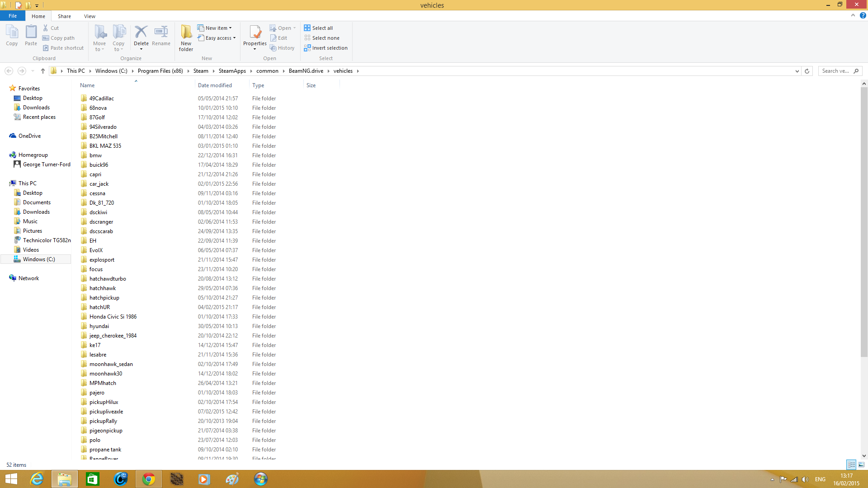Open the Move to folder menu
This screenshot has height=488, width=868.
99,38
